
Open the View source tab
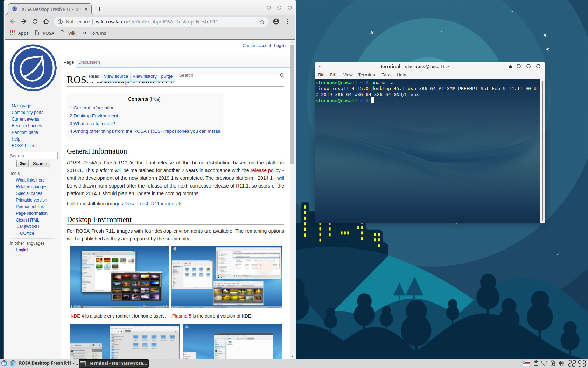116,76
